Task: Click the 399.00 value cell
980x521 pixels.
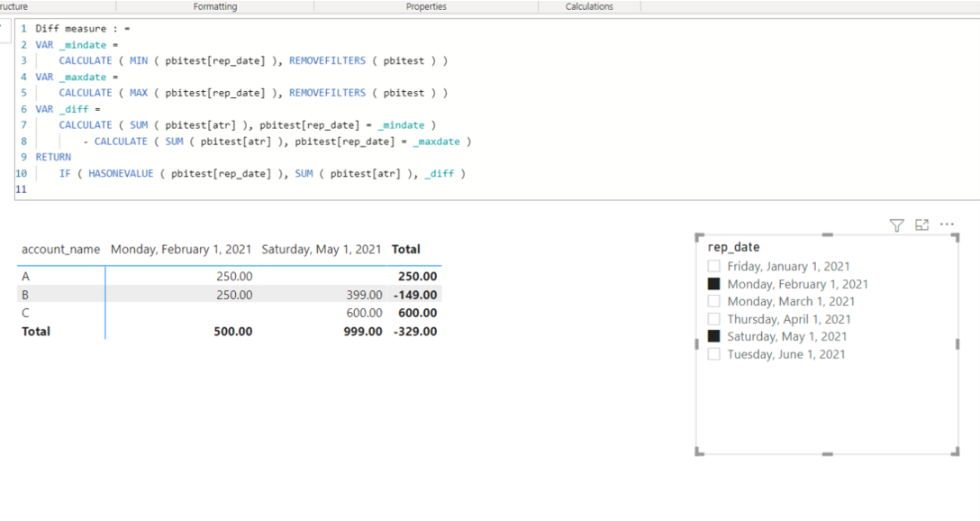Action: [365, 295]
